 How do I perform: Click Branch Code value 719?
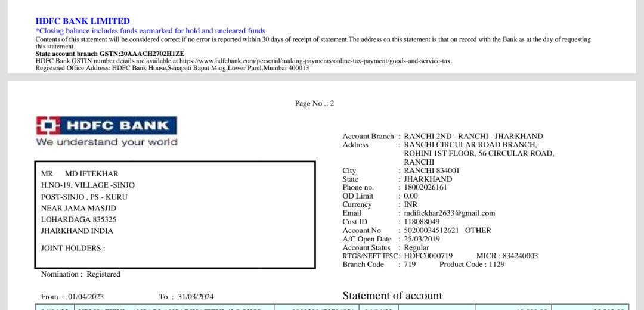tap(410, 265)
